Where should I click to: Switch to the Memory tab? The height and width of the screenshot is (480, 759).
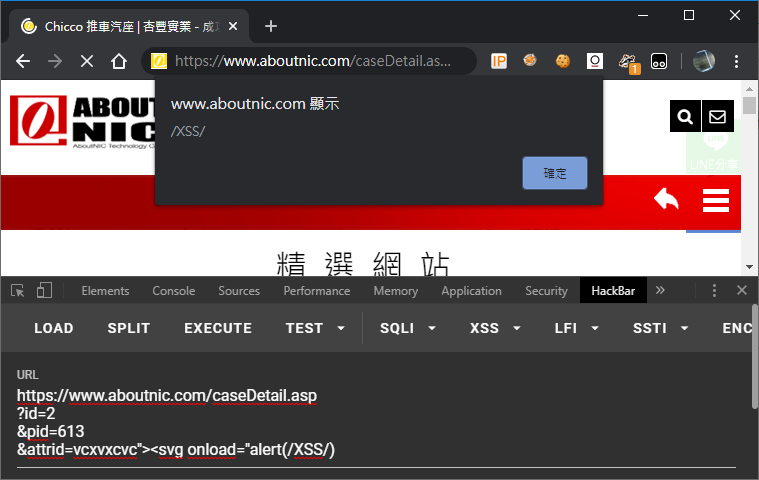pos(395,291)
